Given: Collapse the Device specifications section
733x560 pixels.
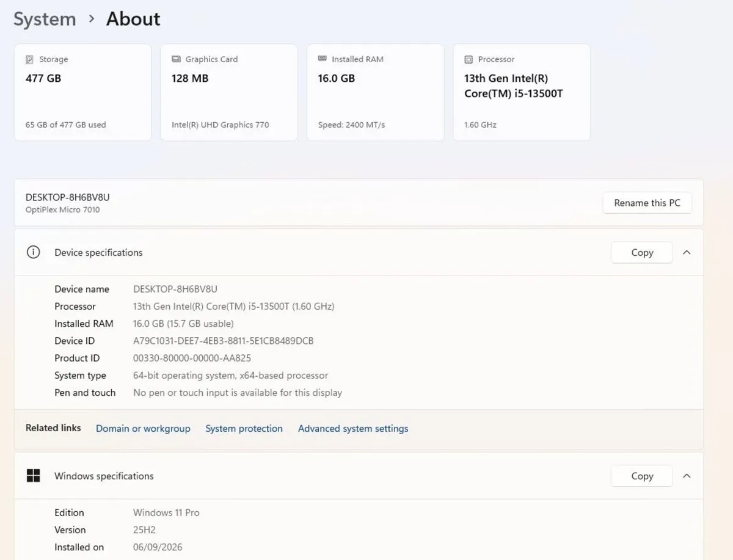Looking at the screenshot, I should [687, 252].
